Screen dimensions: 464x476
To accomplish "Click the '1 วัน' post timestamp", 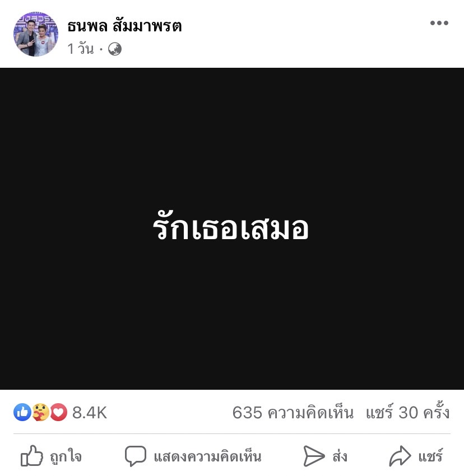I will point(81,49).
